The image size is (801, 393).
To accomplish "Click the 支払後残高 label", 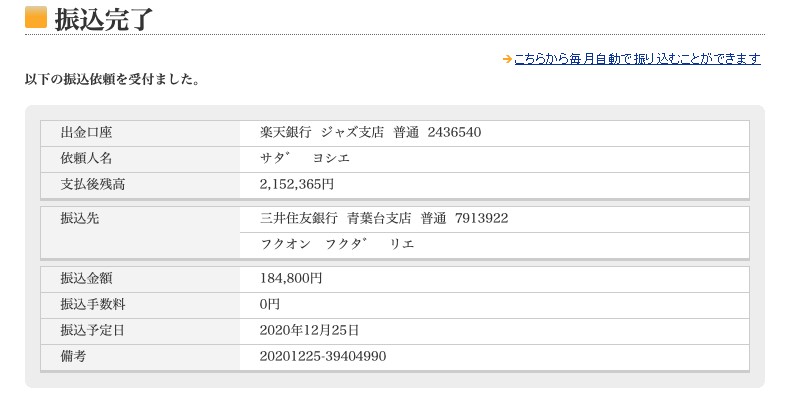I will coord(92,185).
